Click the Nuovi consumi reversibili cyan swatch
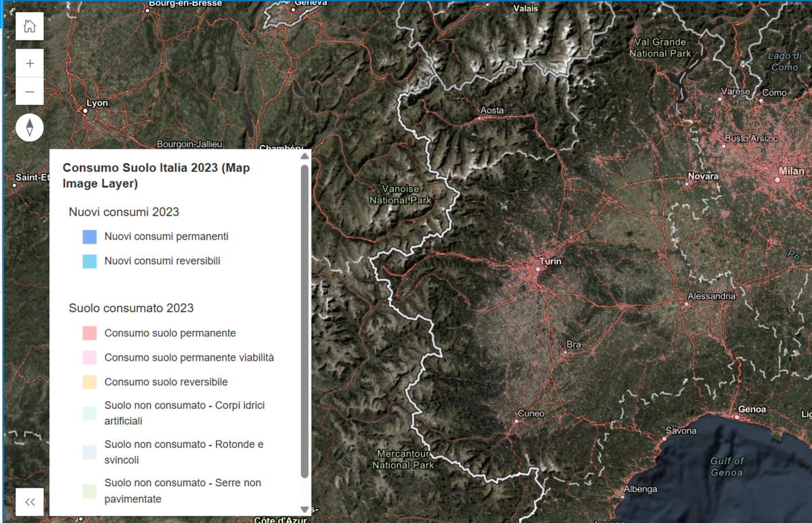This screenshot has width=812, height=523. [x=89, y=261]
